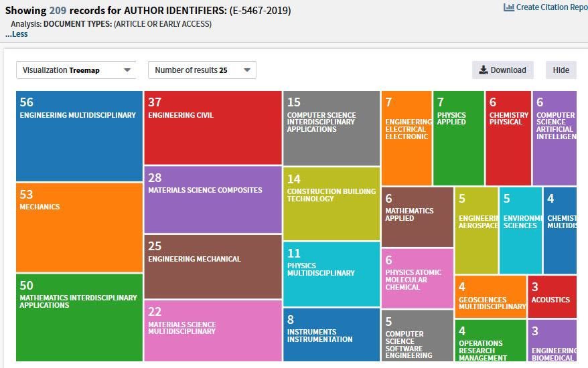Click the Create Citation Report chart icon
Screen dimensions: 588x368
tap(508, 7)
